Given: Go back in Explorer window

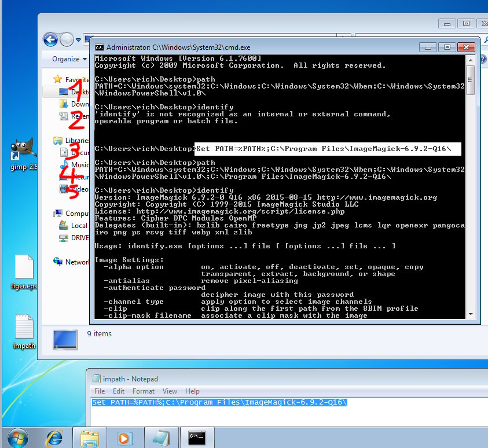Looking at the screenshot, I should point(50,40).
